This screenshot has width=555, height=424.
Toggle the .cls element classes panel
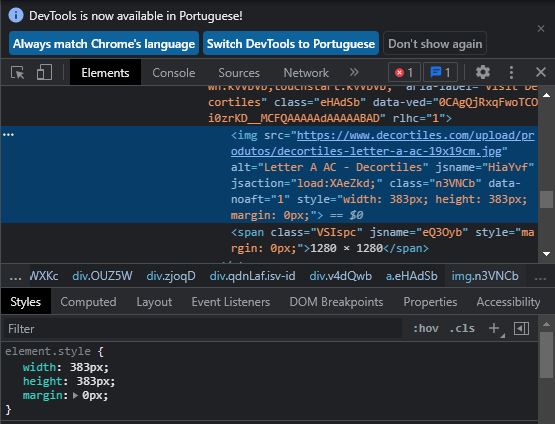[462, 328]
